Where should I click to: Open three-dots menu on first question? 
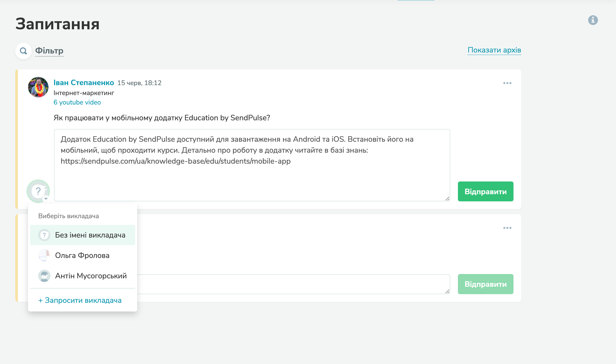(507, 83)
